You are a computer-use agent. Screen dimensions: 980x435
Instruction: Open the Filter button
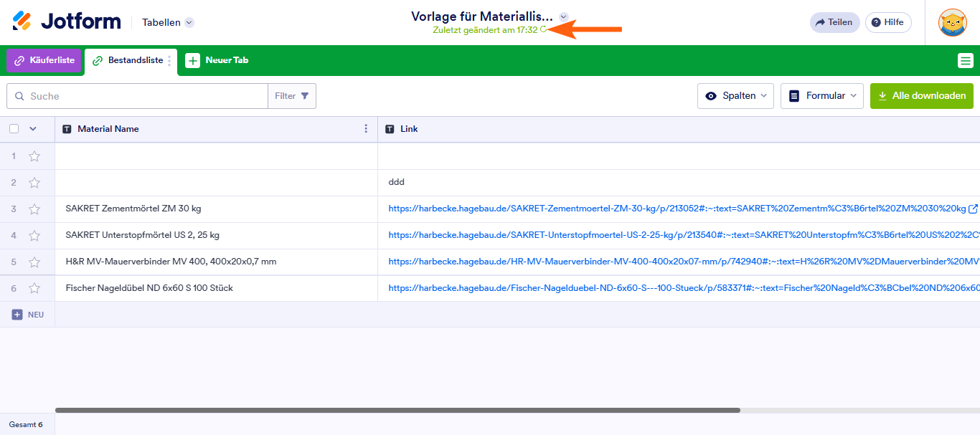(292, 96)
